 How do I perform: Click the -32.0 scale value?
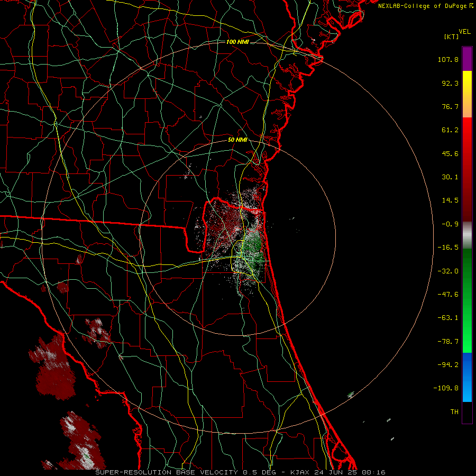pyautogui.click(x=448, y=271)
